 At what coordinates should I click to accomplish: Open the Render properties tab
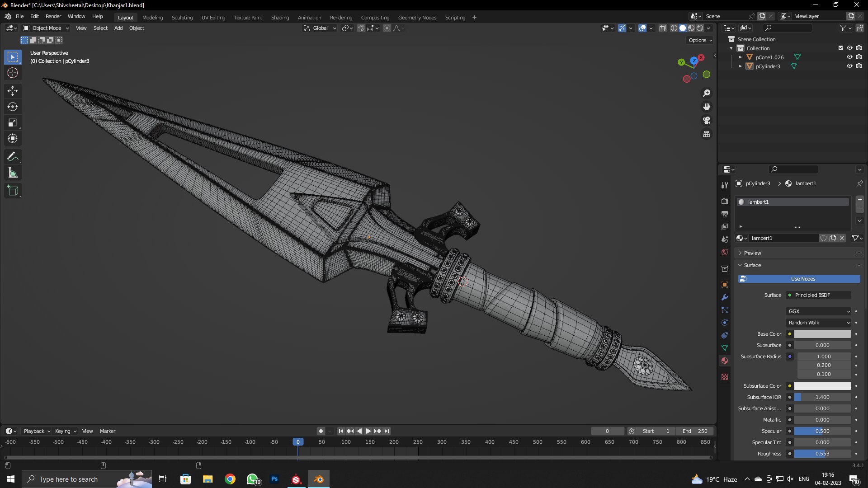725,201
